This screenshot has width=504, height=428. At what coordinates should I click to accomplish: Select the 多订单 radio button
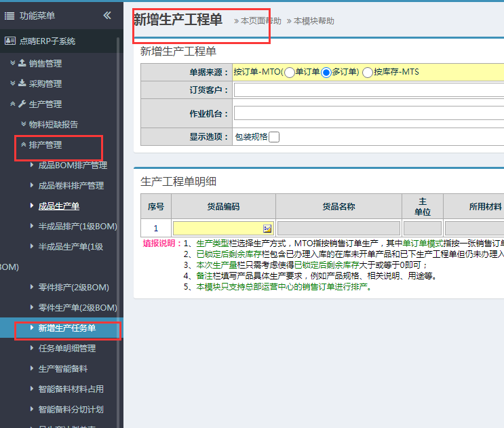[326, 72]
